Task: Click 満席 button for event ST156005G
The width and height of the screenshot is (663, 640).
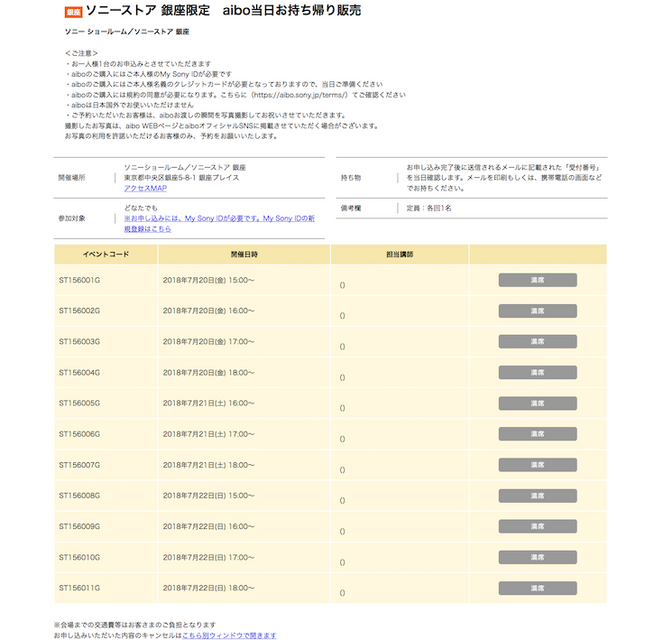Action: [x=537, y=403]
